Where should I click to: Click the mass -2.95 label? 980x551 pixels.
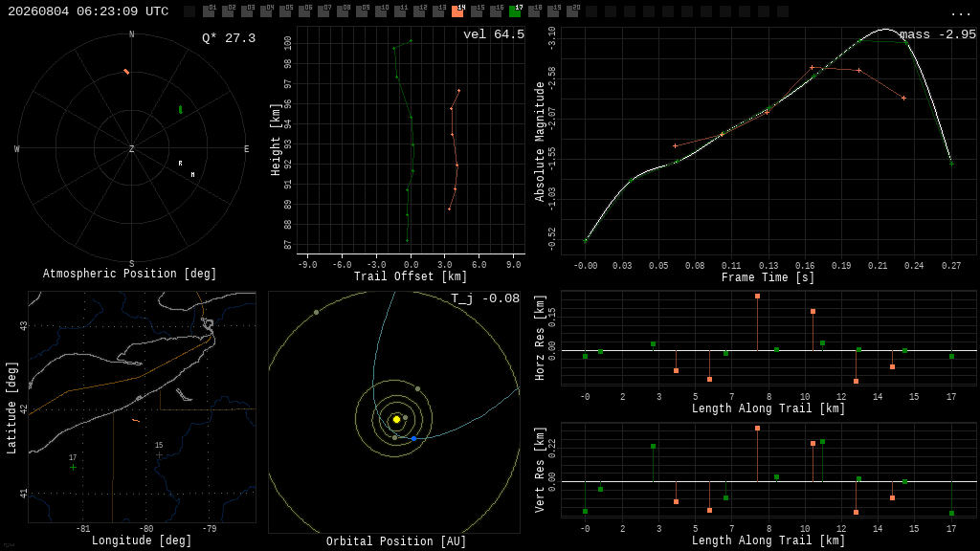[938, 34]
